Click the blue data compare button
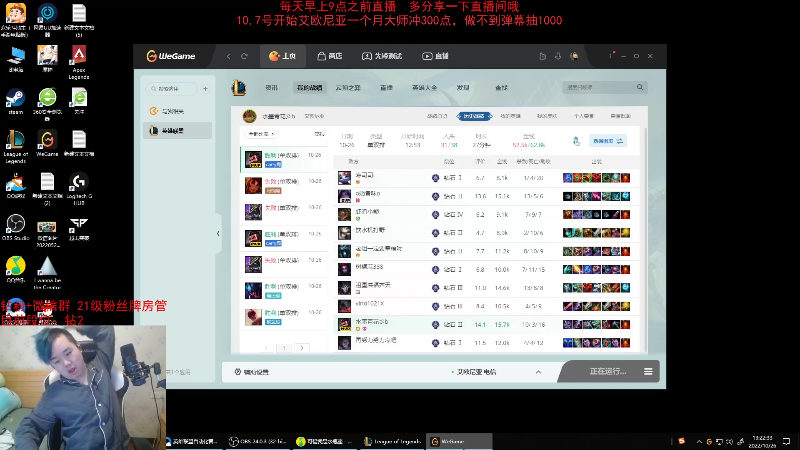This screenshot has height=450, width=800. point(608,141)
